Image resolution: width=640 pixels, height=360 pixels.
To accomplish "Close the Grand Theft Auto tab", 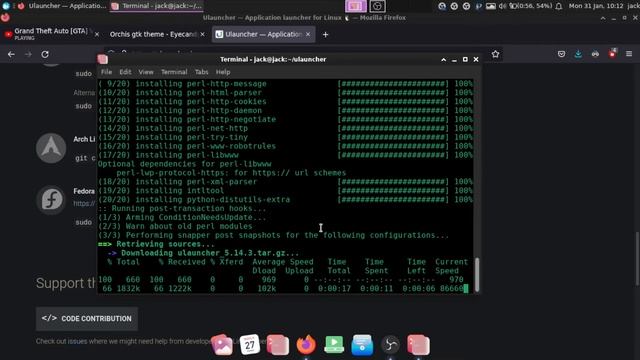I will (97, 35).
